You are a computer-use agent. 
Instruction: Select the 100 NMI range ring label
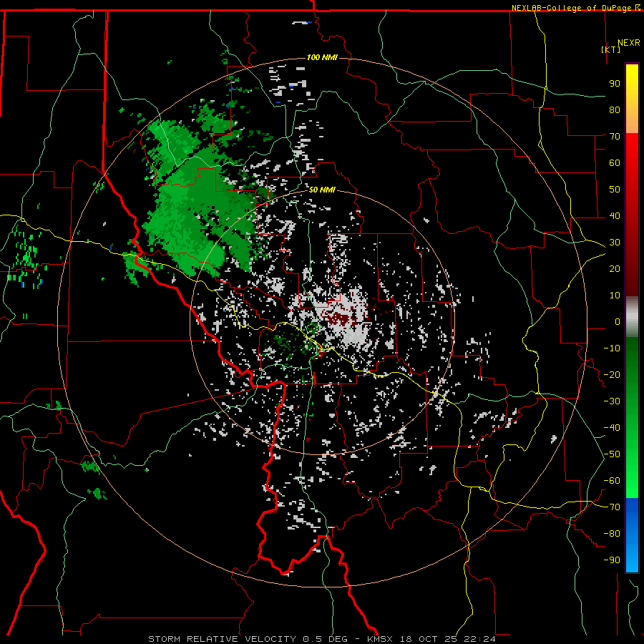coord(322,57)
